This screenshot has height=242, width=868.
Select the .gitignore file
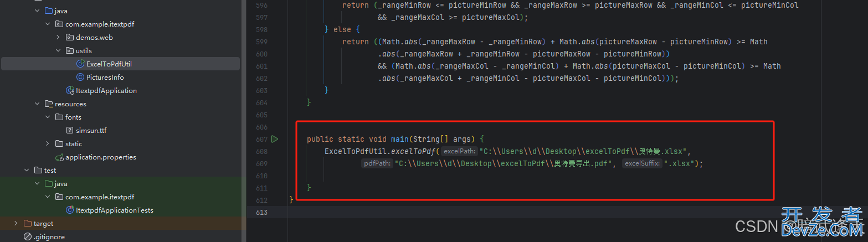(49, 236)
